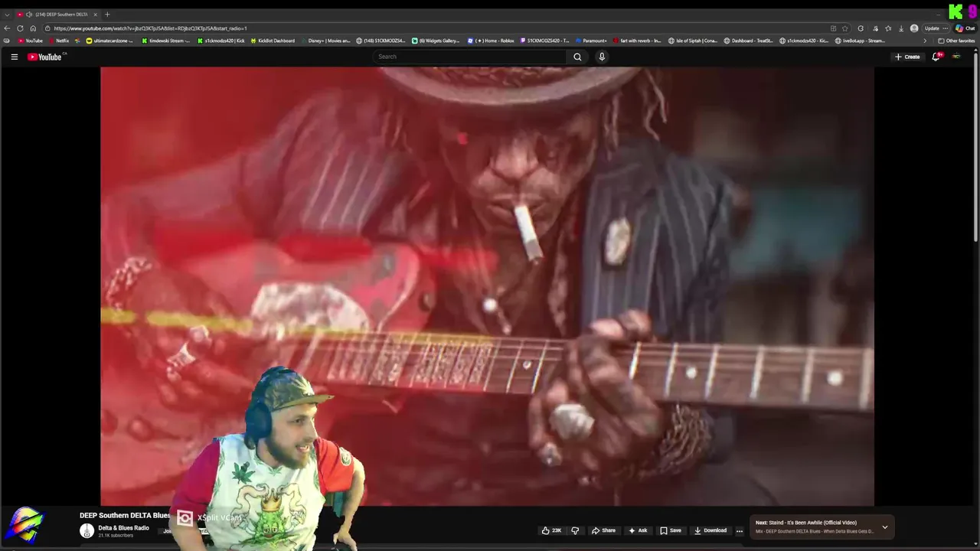Open Delta & Blues Radio channel avatar

(x=87, y=530)
